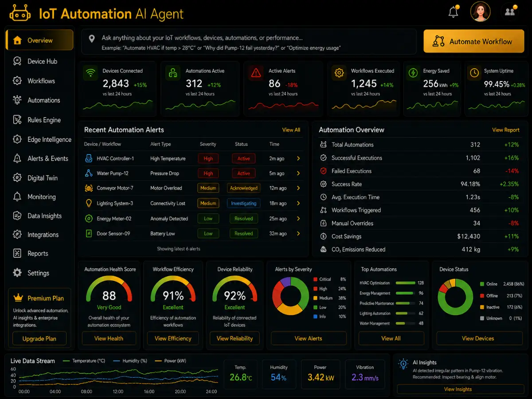
Task: Click the Device Hub sidebar icon
Action: [17, 61]
